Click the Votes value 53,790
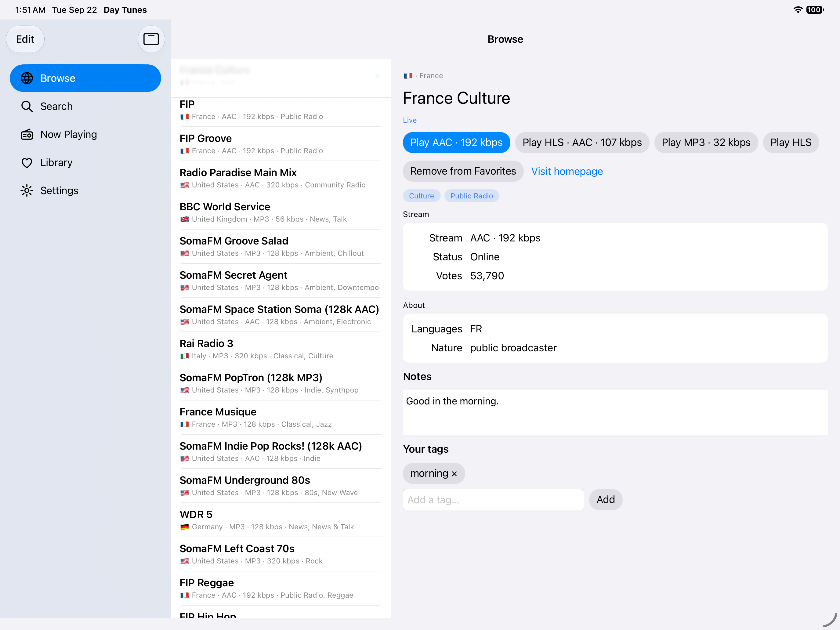The image size is (840, 630). [x=487, y=276]
